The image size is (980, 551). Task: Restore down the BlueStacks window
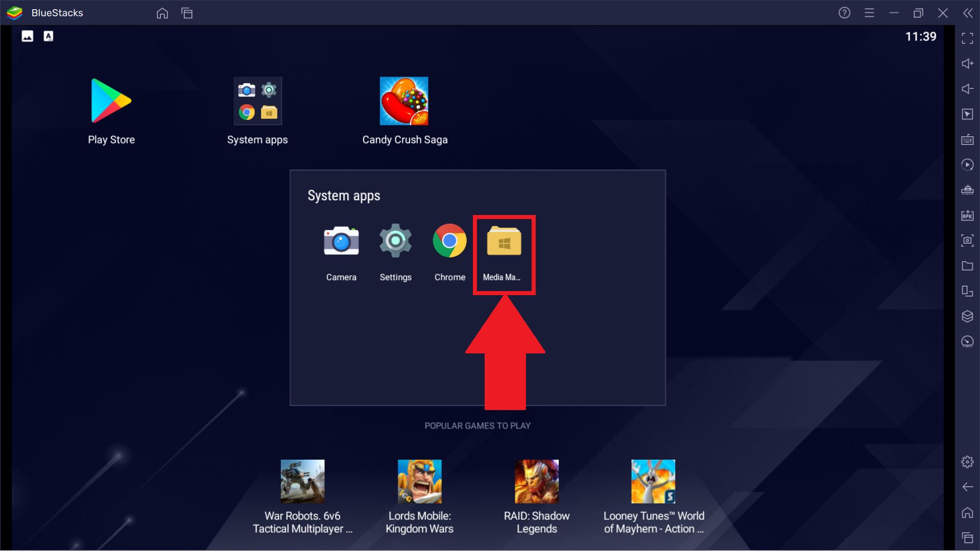point(918,13)
